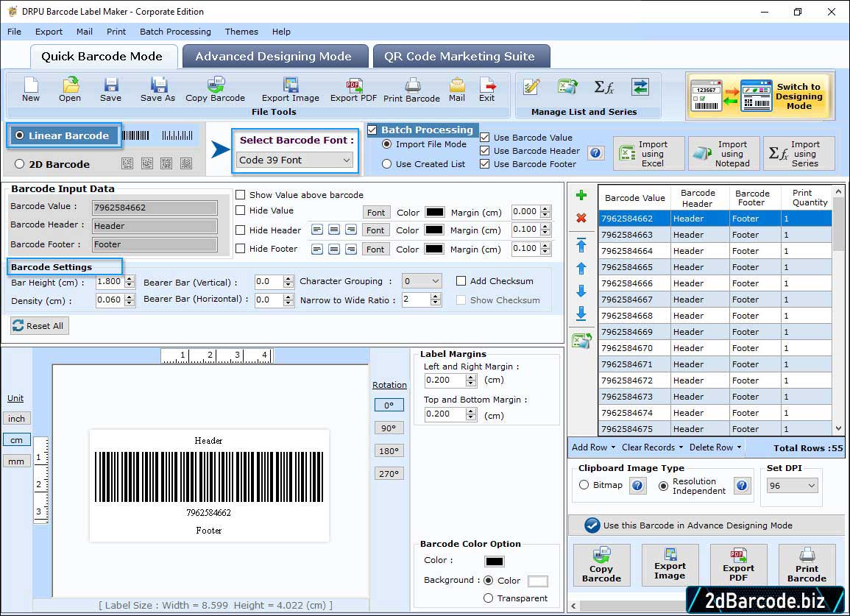The image size is (850, 616).
Task: Move row to top arrow icon
Action: (581, 245)
